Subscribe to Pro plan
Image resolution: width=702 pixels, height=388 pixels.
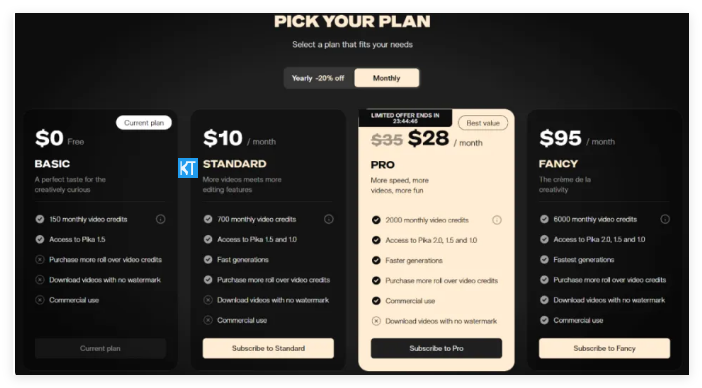coord(437,348)
